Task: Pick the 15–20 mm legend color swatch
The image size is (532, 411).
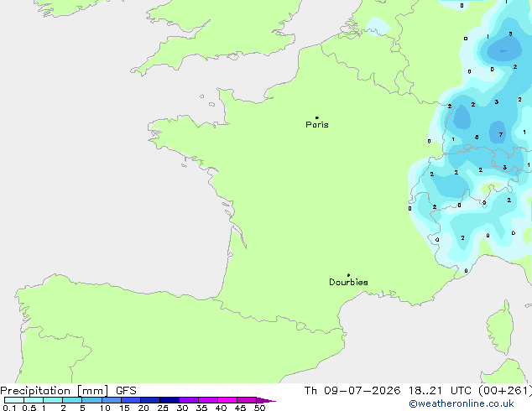Action: pos(130,400)
